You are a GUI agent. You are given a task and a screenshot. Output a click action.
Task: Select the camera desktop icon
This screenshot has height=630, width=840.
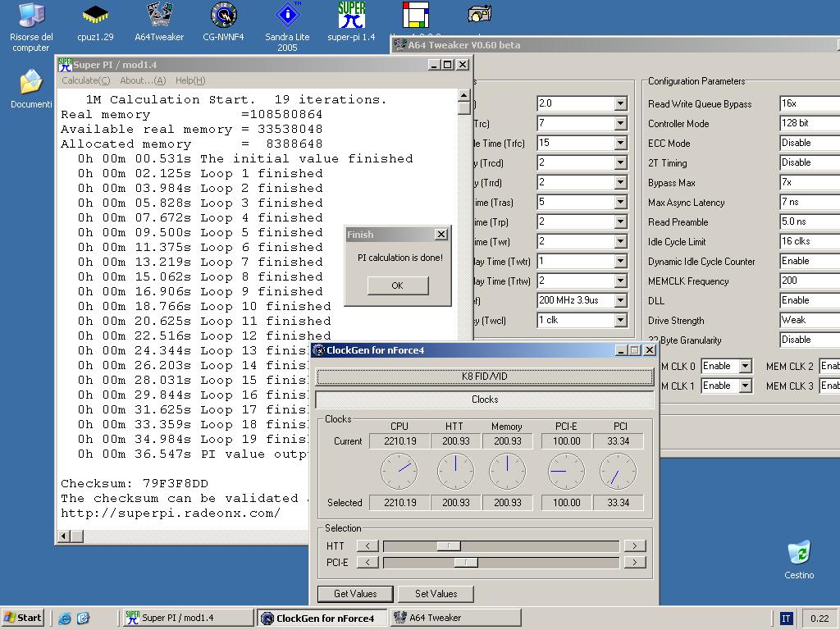point(479,15)
